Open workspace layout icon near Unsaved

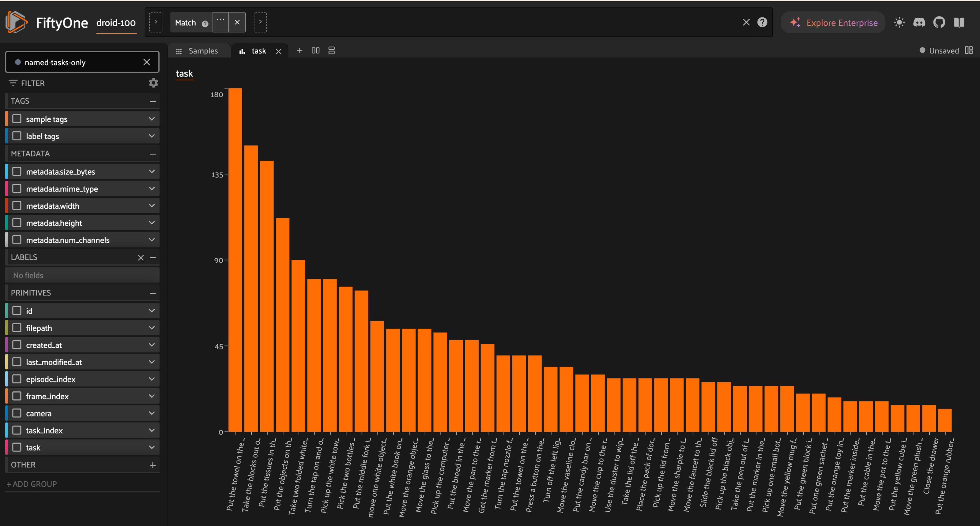click(x=969, y=50)
